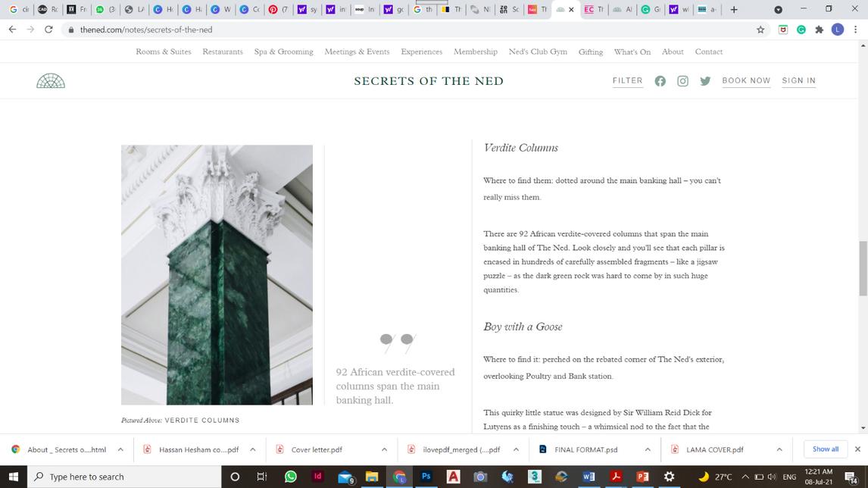Image resolution: width=868 pixels, height=488 pixels.
Task: Click the page vertical scrollbar thumb
Action: (x=863, y=269)
